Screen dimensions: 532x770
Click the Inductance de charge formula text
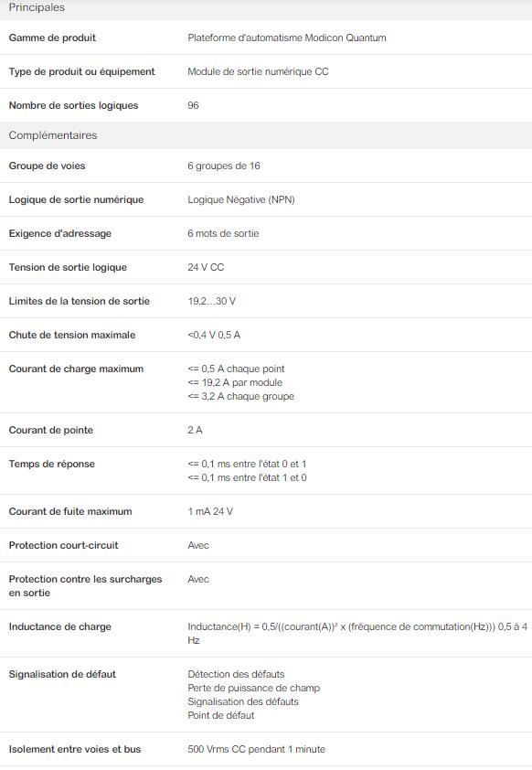tap(357, 634)
